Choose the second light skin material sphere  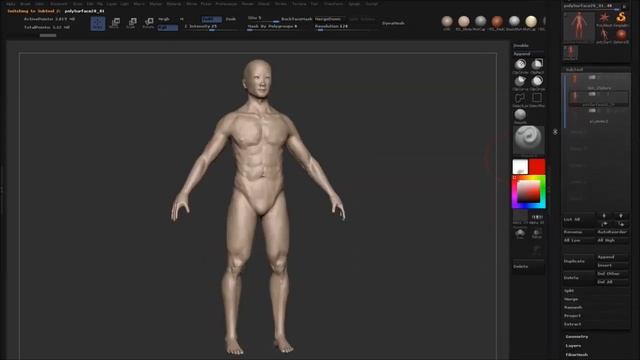464,21
